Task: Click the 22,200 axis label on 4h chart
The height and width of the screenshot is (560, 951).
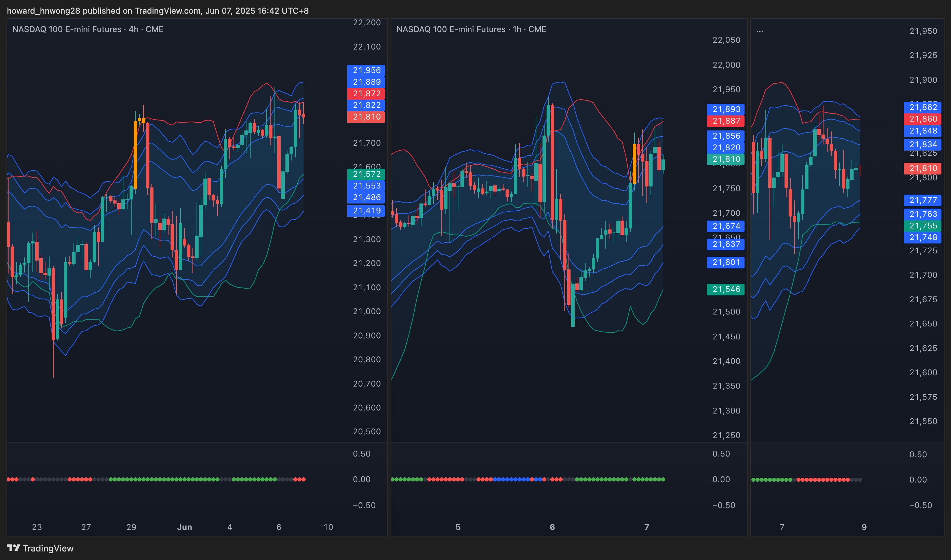Action: (x=366, y=23)
